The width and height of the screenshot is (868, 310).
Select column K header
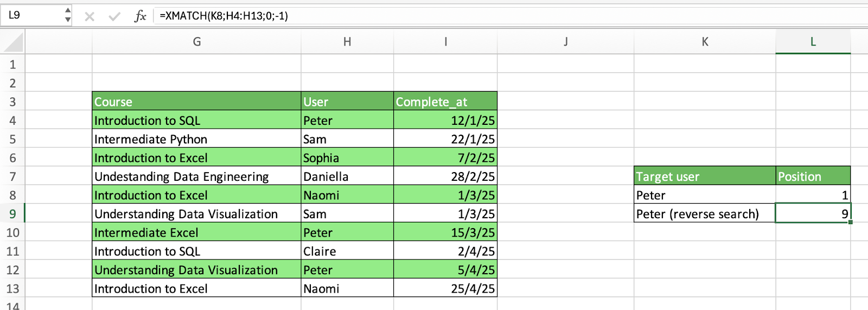point(705,42)
